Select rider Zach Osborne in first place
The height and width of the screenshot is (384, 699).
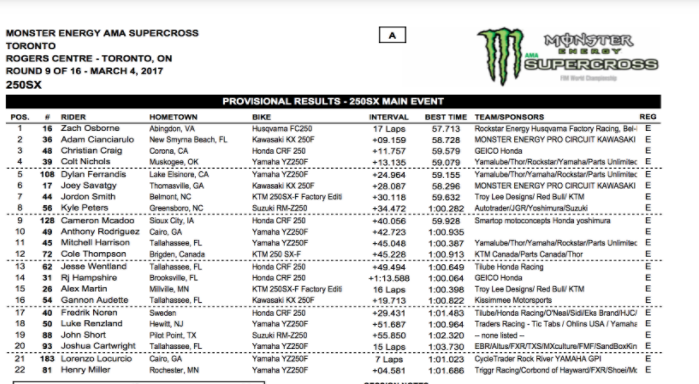click(x=90, y=128)
